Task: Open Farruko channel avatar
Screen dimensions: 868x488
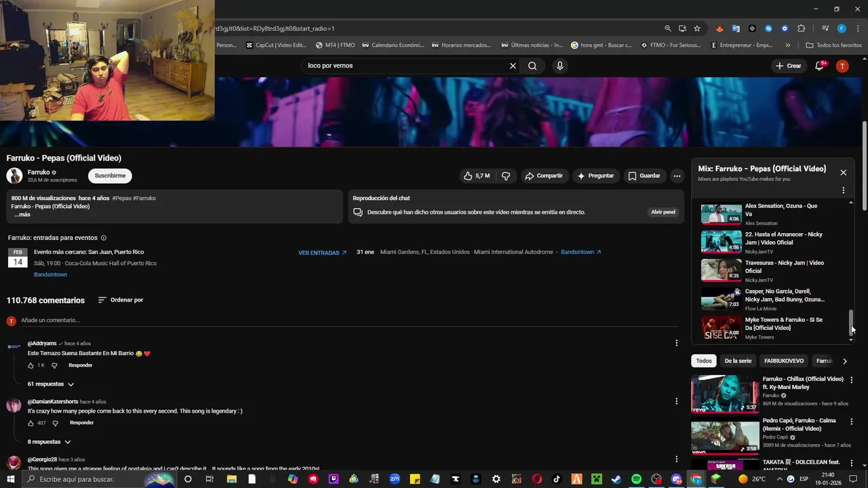Action: tap(14, 176)
